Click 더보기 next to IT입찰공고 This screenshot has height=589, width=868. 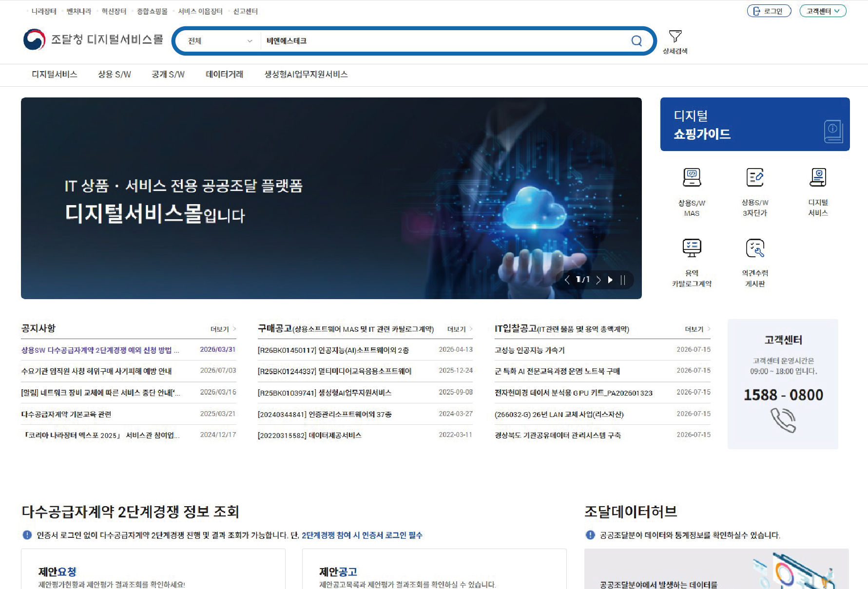[x=697, y=329]
